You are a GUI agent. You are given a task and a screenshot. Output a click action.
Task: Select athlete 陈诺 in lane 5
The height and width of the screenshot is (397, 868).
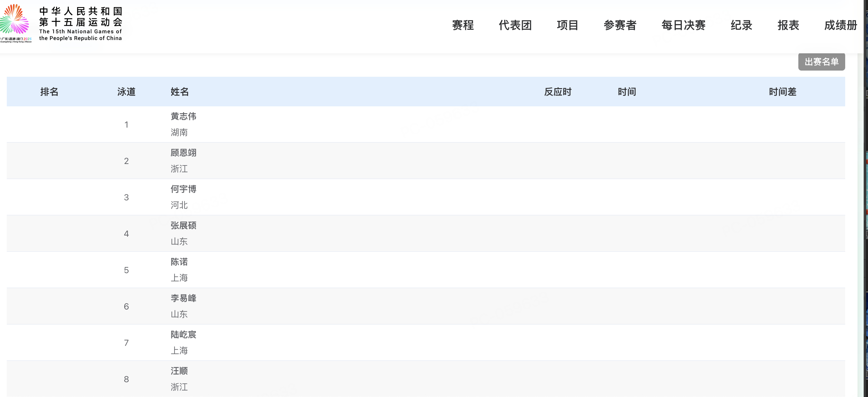click(179, 262)
